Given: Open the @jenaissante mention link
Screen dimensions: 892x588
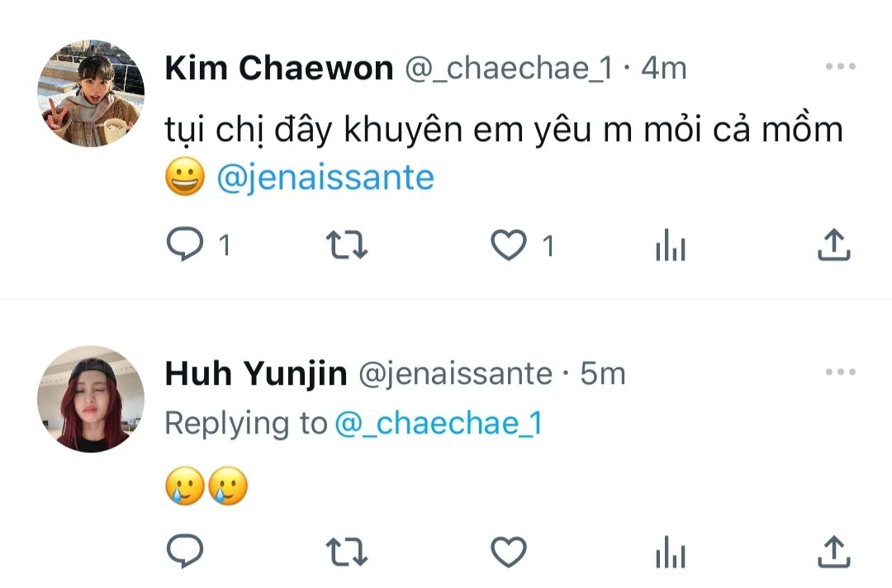Looking at the screenshot, I should click(325, 178).
